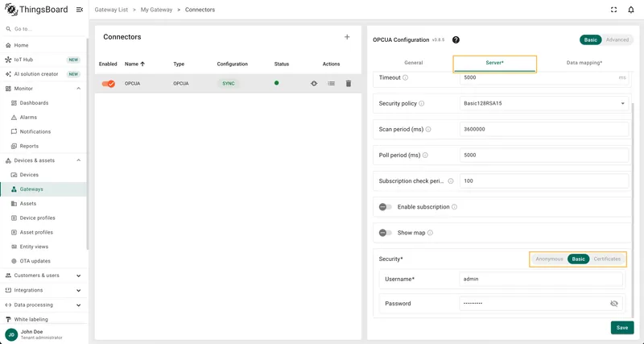Click the Timeout input field
644x344 pixels.
click(x=544, y=77)
